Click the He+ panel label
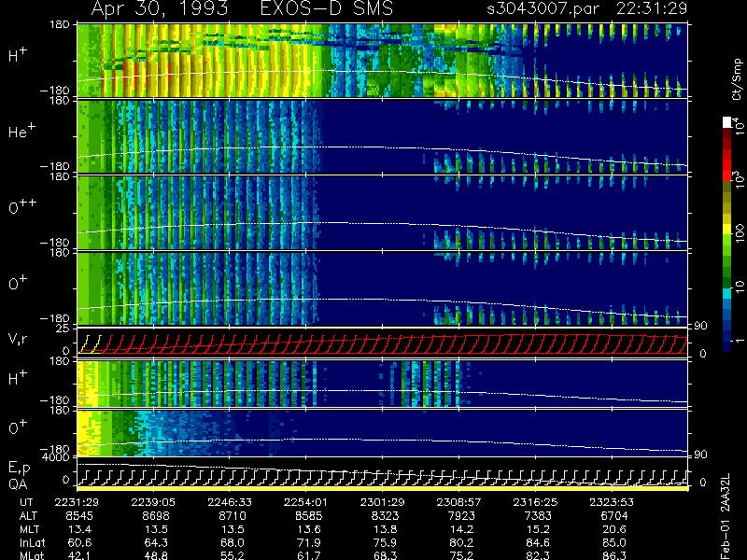Viewport: 747px width, 560px height. pos(21,131)
